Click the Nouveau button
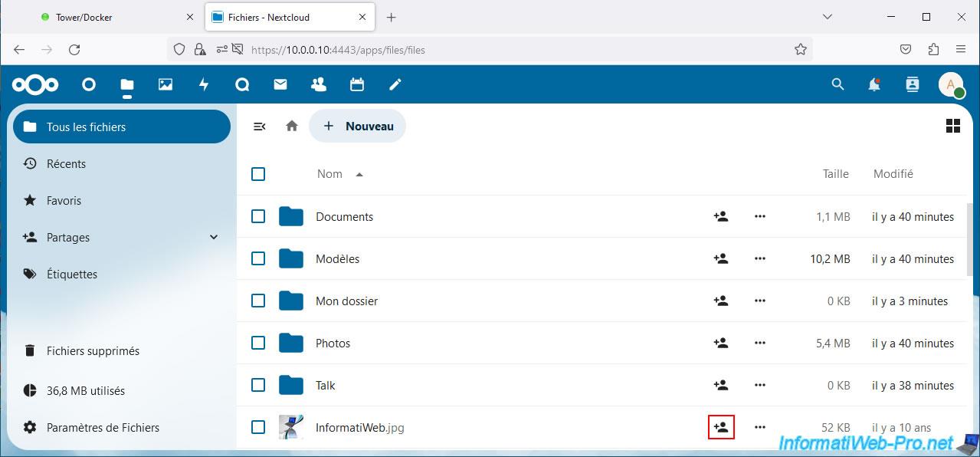The image size is (980, 457). 358,126
